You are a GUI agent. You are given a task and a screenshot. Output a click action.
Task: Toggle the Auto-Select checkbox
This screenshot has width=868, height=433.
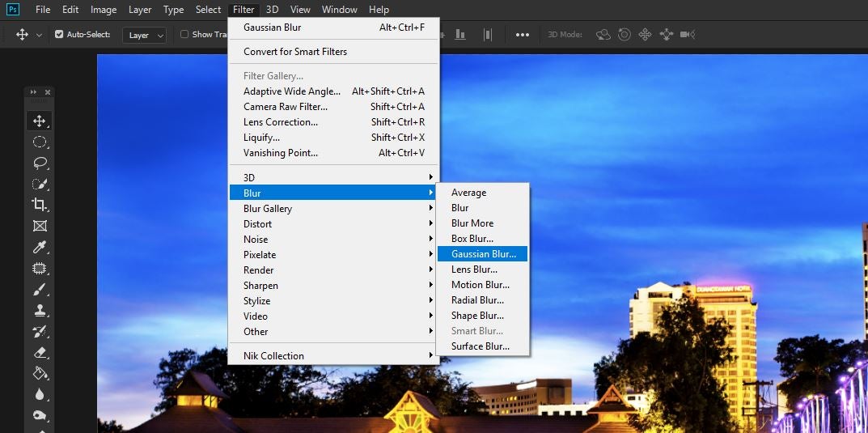[59, 35]
